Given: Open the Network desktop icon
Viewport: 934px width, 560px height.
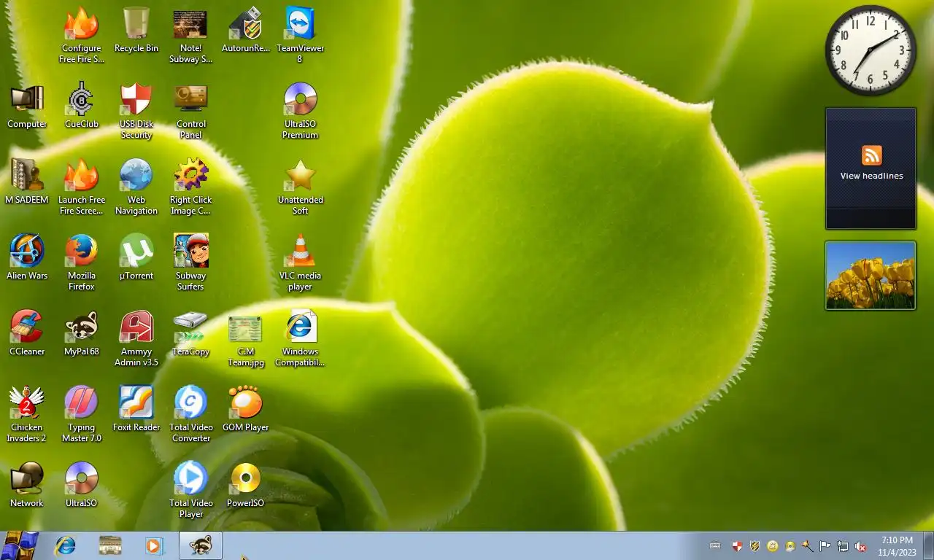Looking at the screenshot, I should (x=27, y=486).
